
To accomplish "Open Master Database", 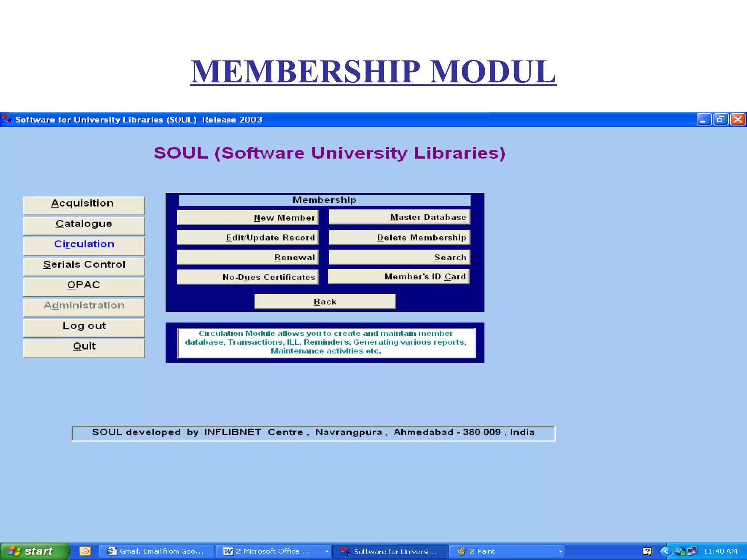I will tap(399, 217).
